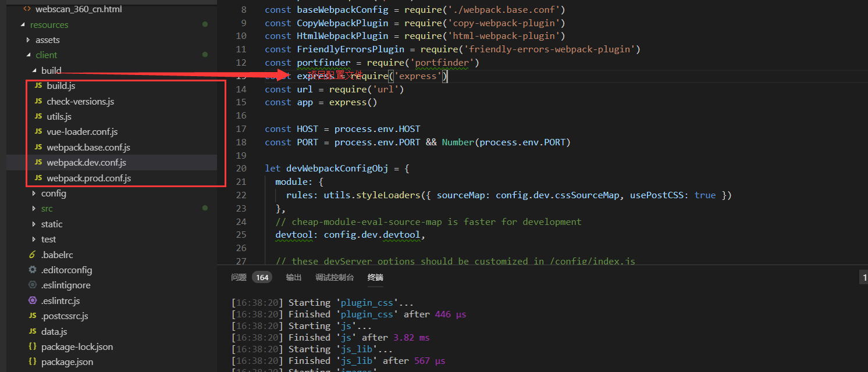The height and width of the screenshot is (372, 868).
Task: Click the ESLint icon beside .eslintrc.js
Action: [33, 301]
